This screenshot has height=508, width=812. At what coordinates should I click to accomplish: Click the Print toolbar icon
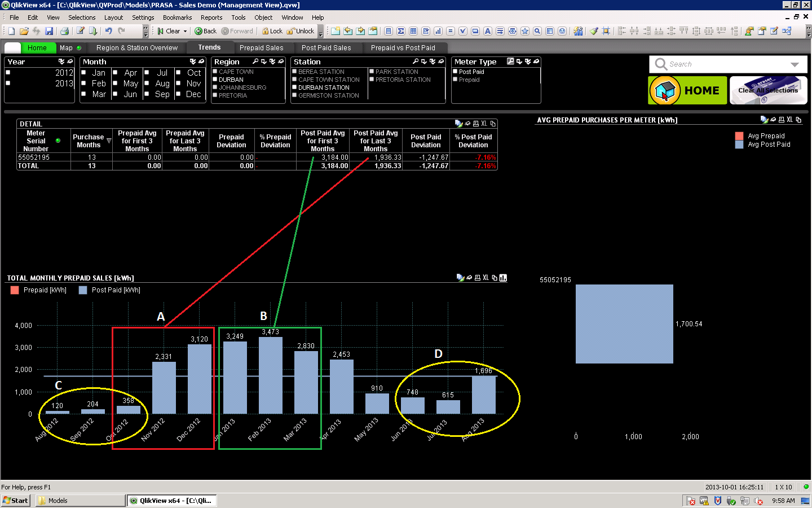click(64, 32)
